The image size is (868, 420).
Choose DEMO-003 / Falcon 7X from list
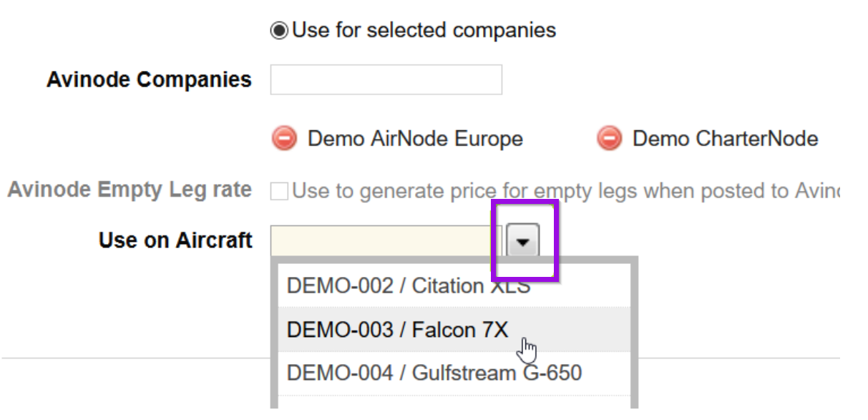pyautogui.click(x=454, y=330)
